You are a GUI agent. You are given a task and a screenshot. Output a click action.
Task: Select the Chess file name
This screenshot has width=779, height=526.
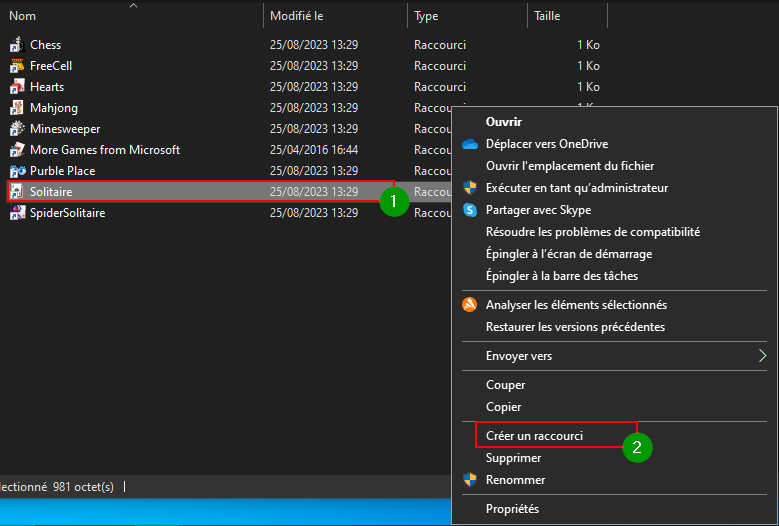[x=46, y=45]
